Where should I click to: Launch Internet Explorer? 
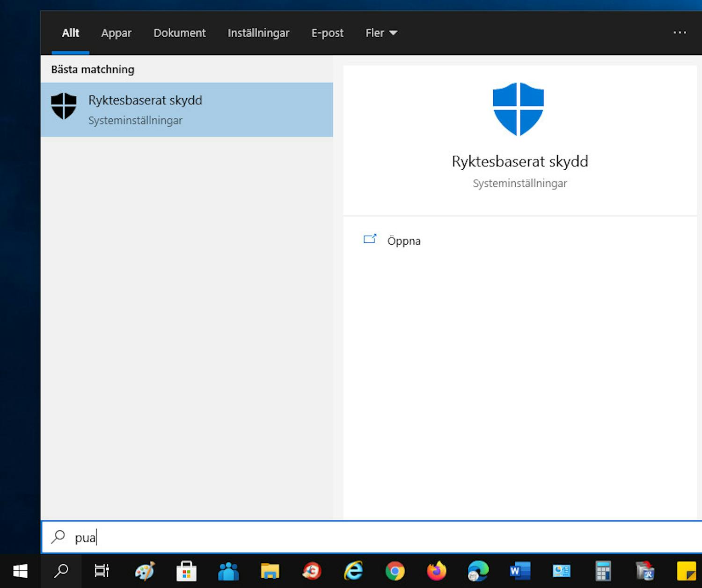click(354, 571)
